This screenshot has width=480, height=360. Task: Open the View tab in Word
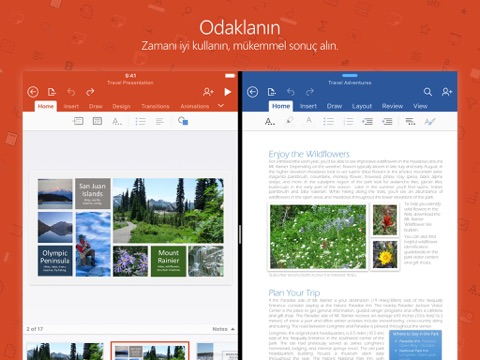(x=420, y=106)
